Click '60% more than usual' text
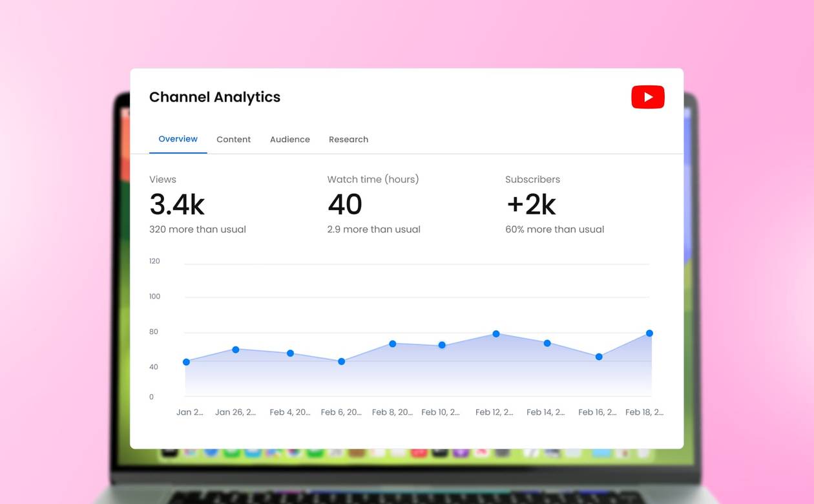 (555, 229)
